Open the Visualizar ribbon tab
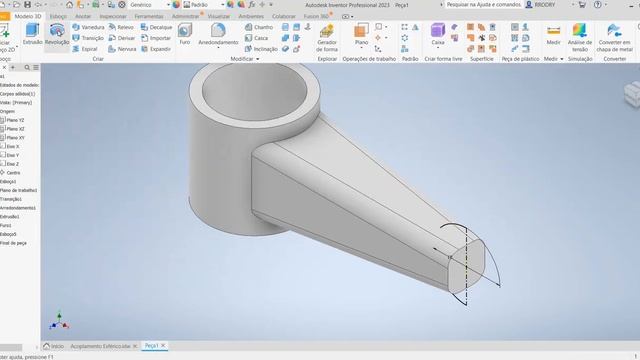 pyautogui.click(x=219, y=16)
